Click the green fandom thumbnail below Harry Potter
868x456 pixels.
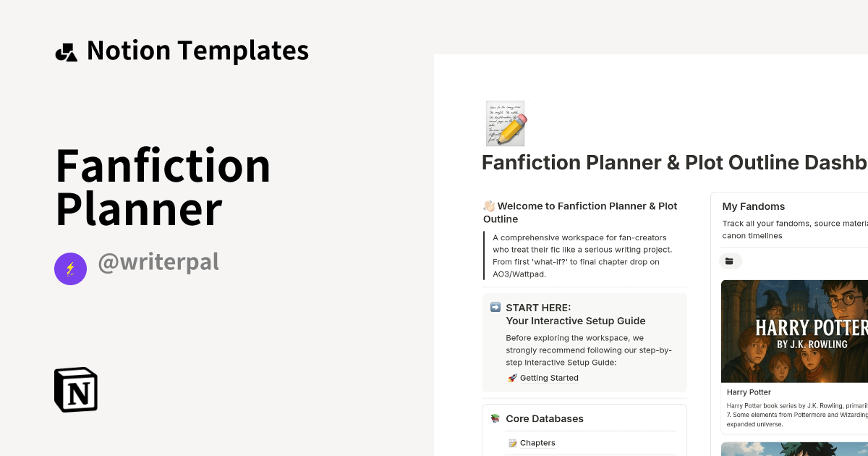[793, 449]
